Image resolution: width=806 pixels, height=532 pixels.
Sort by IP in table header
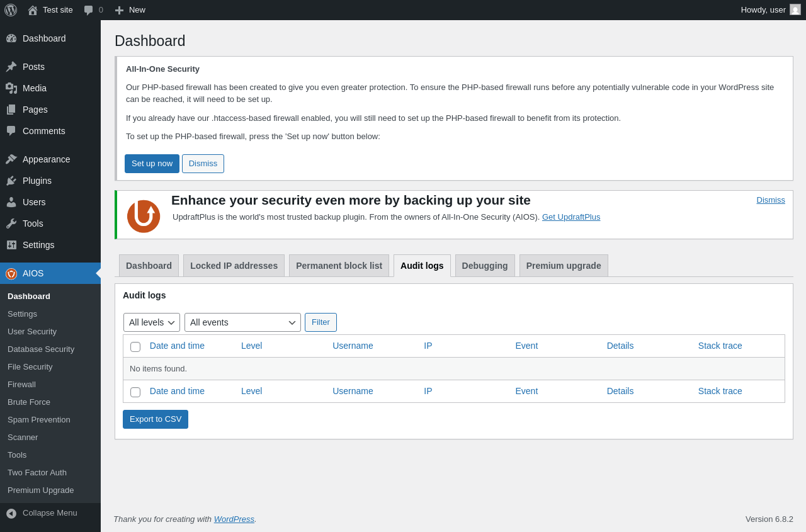coord(428,346)
